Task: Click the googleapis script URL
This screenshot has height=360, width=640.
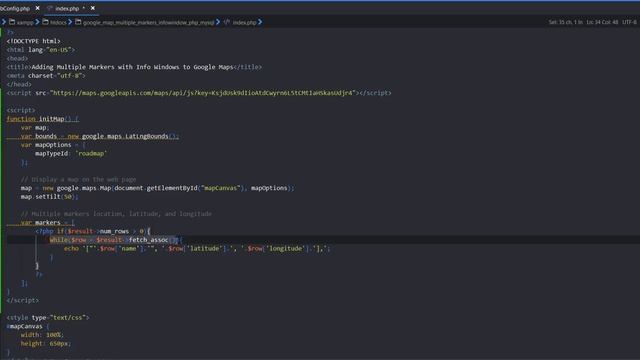Action: (204, 93)
